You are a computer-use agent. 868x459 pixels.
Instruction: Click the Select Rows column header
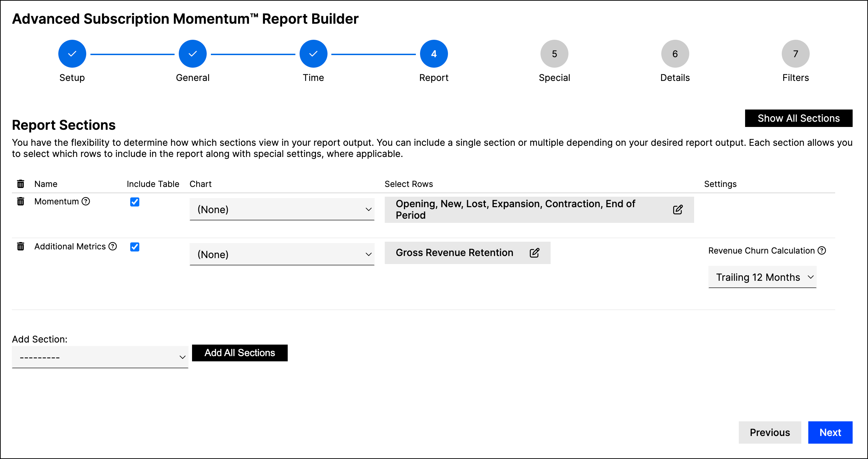[409, 184]
